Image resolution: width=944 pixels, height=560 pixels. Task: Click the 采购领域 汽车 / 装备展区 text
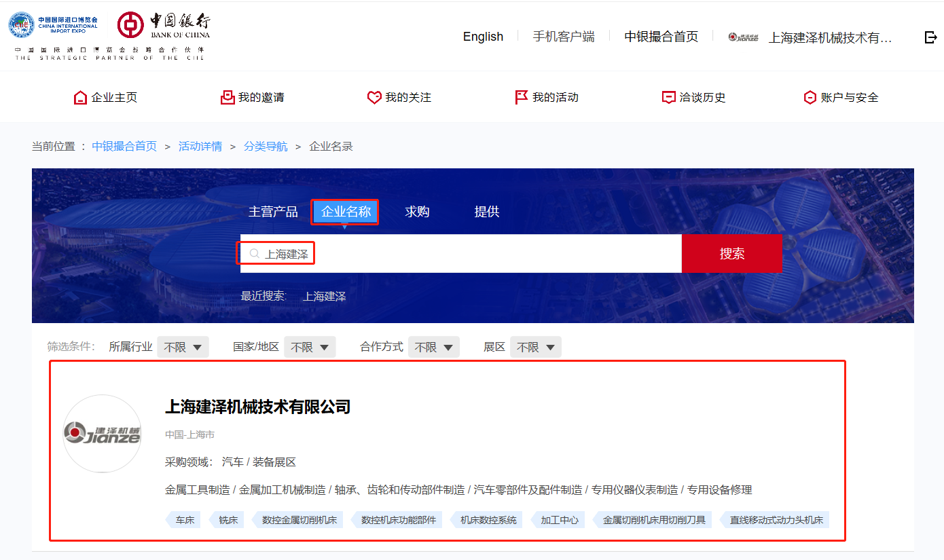pos(231,462)
